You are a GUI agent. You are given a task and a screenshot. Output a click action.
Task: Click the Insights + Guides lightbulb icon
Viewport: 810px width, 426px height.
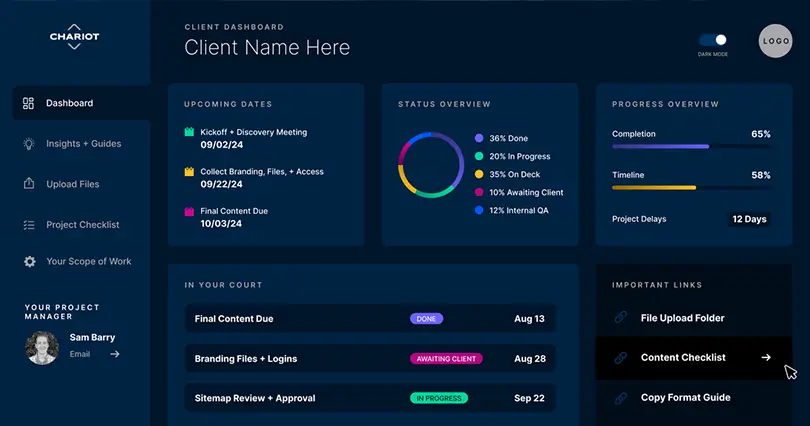[29, 144]
